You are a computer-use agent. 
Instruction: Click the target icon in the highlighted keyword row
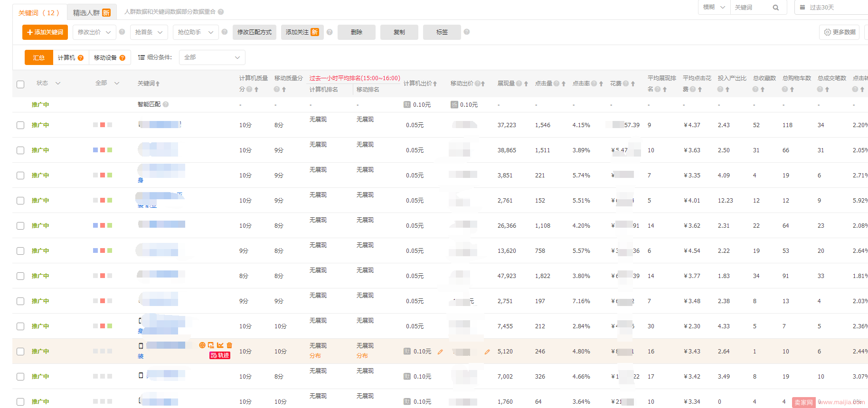pyautogui.click(x=202, y=345)
